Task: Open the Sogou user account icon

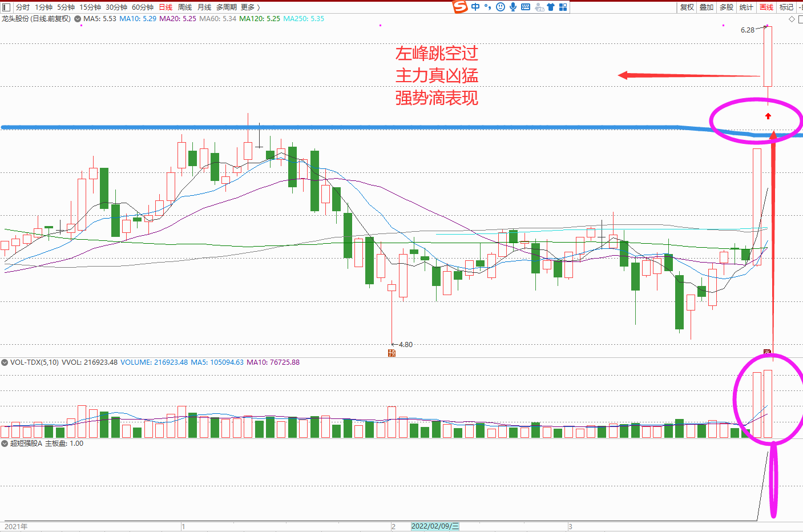Action: tap(539, 7)
